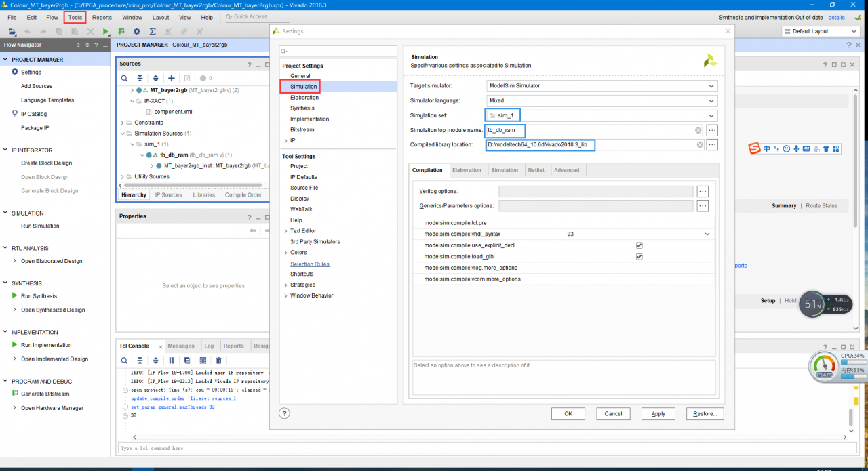Browse for Simulation top module name
868x471 pixels.
tap(712, 130)
